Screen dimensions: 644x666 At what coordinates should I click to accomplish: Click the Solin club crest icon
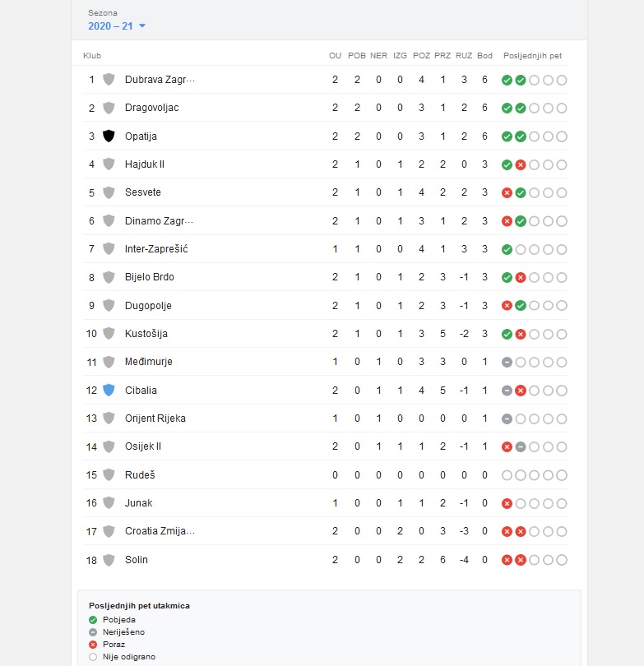(109, 560)
